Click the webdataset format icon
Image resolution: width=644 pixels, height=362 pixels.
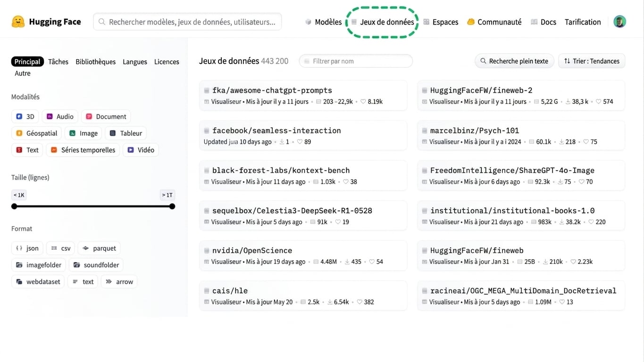(x=19, y=282)
